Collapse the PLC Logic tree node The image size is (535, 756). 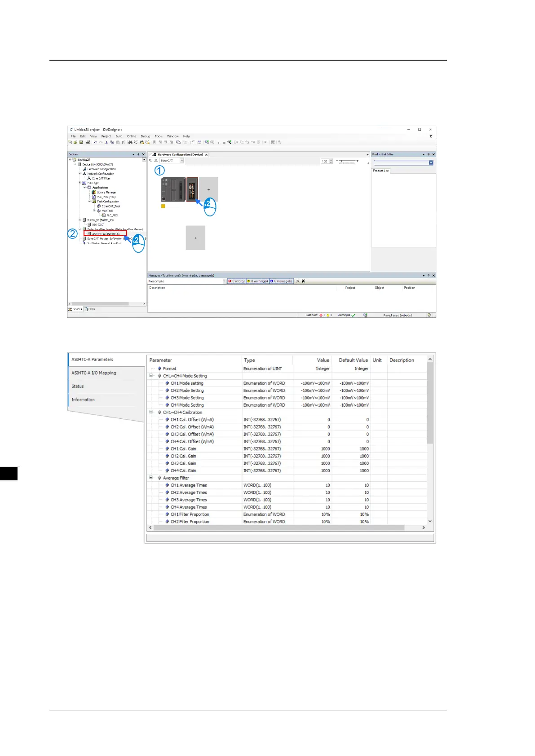pyautogui.click(x=80, y=183)
